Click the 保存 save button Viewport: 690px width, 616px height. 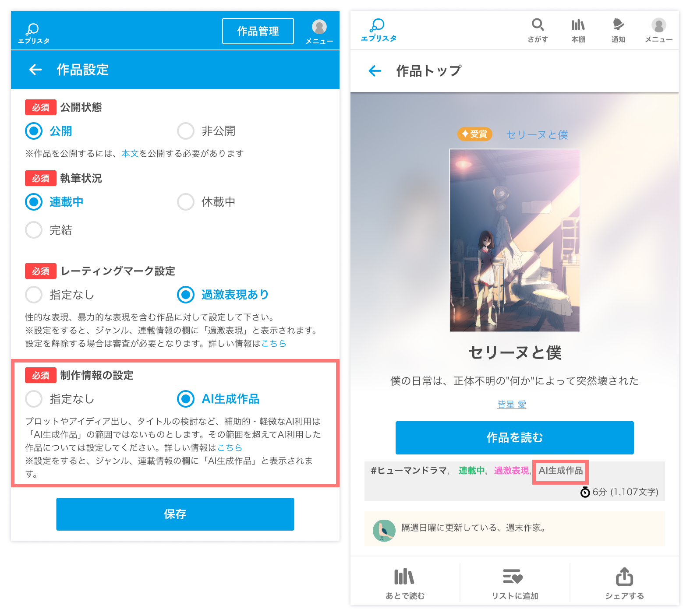[x=175, y=514]
